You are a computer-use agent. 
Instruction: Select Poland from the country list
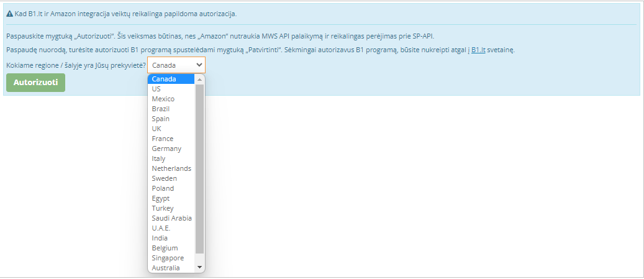[x=163, y=188]
